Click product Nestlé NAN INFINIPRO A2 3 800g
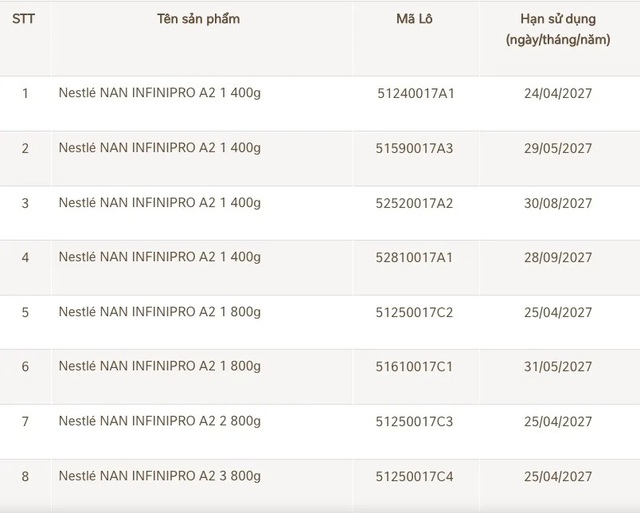Image resolution: width=640 pixels, height=513 pixels. [160, 475]
